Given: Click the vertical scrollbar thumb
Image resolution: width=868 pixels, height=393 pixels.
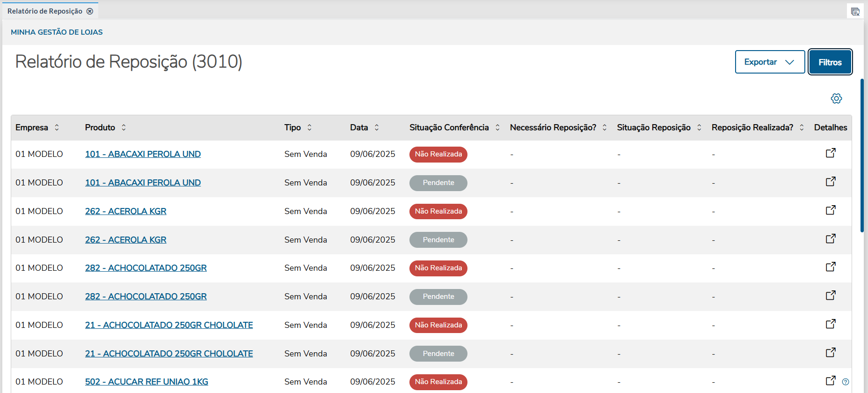Looking at the screenshot, I should [862, 155].
